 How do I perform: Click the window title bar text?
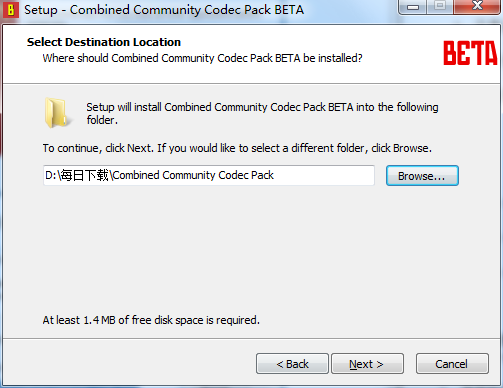pos(164,10)
